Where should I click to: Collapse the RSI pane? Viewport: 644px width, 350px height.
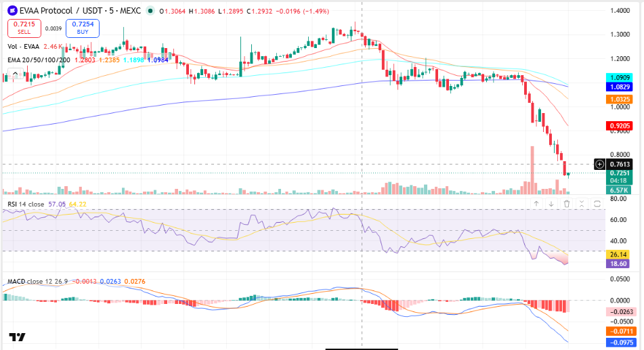point(582,204)
